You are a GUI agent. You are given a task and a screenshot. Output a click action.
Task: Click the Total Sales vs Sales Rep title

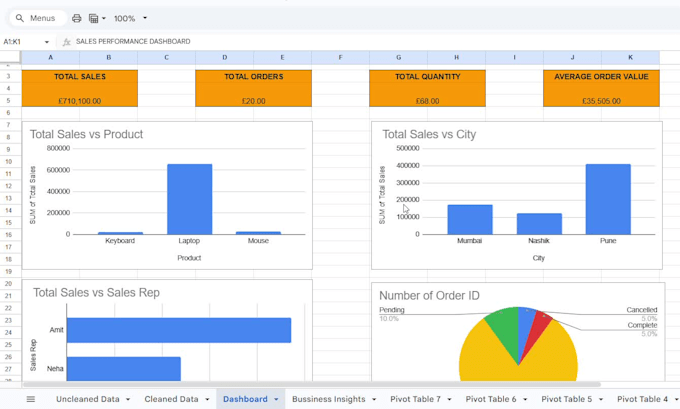tap(96, 293)
